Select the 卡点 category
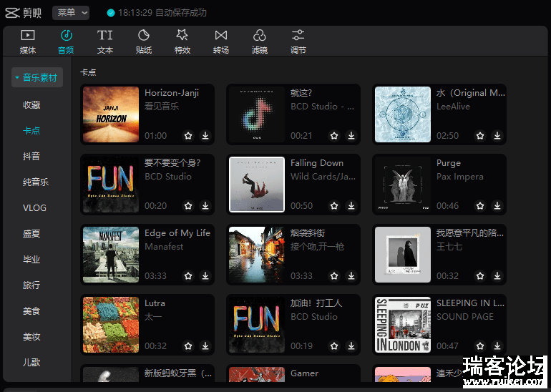This screenshot has width=551, height=392. coord(31,131)
